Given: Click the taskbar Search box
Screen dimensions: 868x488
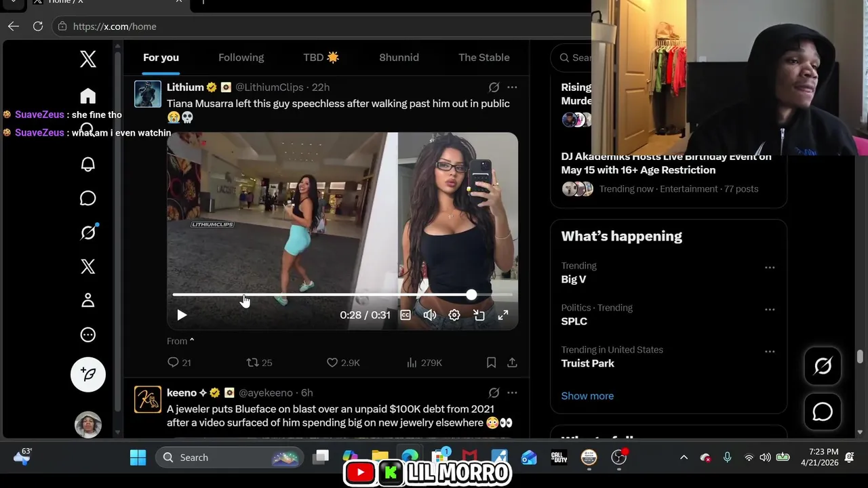Looking at the screenshot, I should [x=229, y=457].
